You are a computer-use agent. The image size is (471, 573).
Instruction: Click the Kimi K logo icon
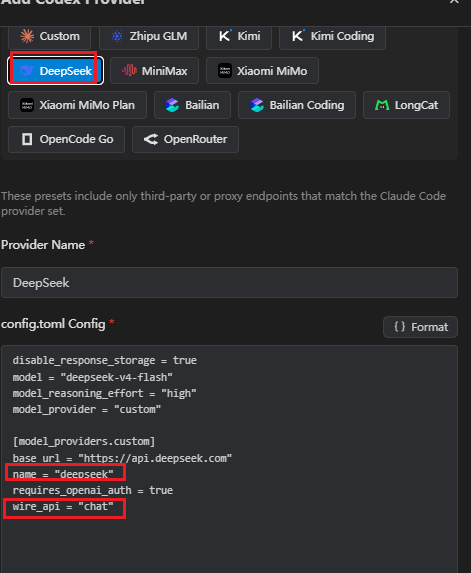click(225, 36)
